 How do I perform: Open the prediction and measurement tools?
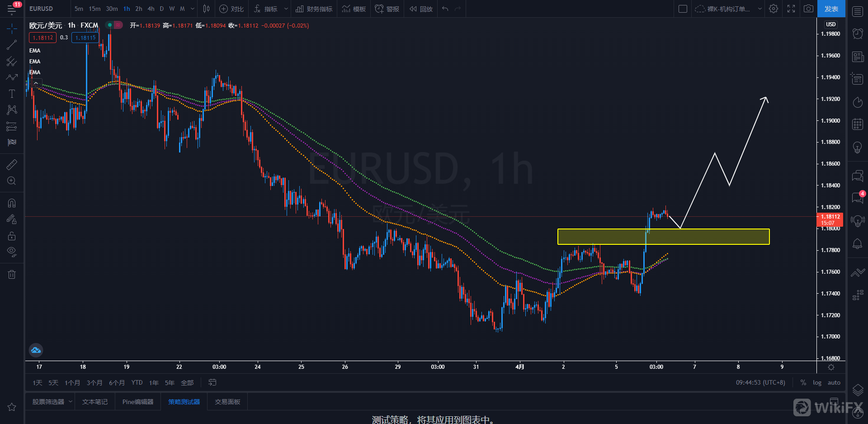[x=12, y=126]
